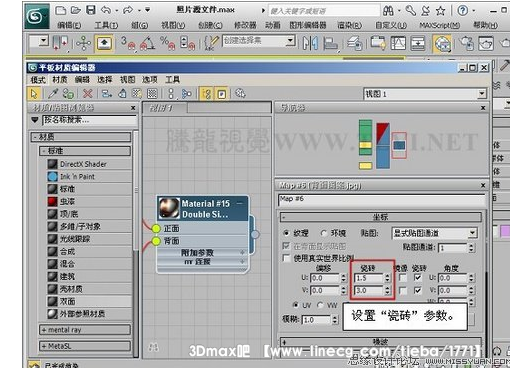Click the Align tool icon

click(x=331, y=44)
